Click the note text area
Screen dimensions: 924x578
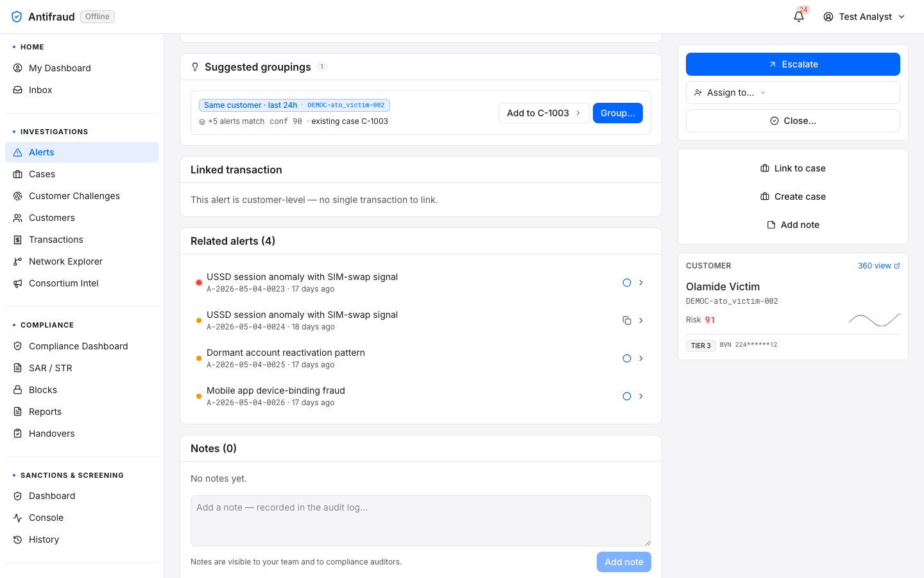(421, 521)
